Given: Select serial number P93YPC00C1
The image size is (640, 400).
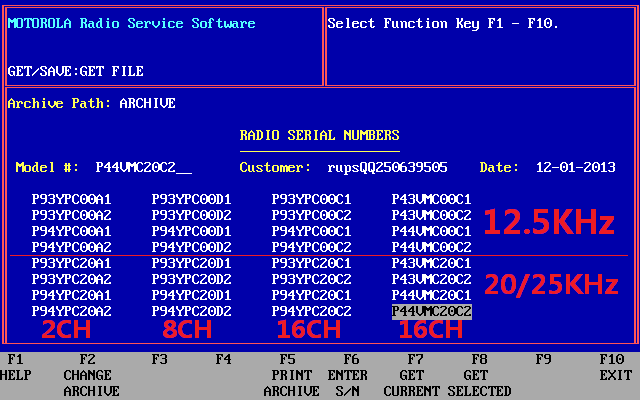Looking at the screenshot, I should coord(311,199).
